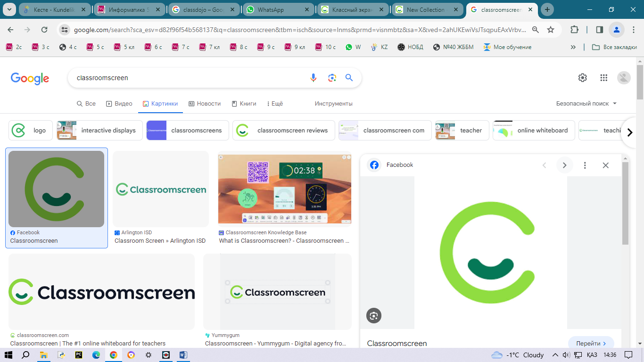This screenshot has height=362, width=644.
Task: Switch to the Все results tab
Action: [86, 104]
